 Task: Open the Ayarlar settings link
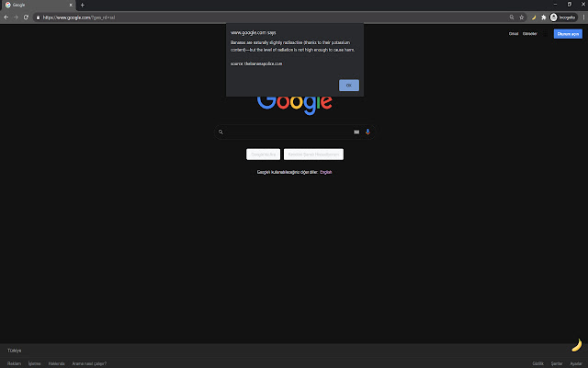pos(576,363)
